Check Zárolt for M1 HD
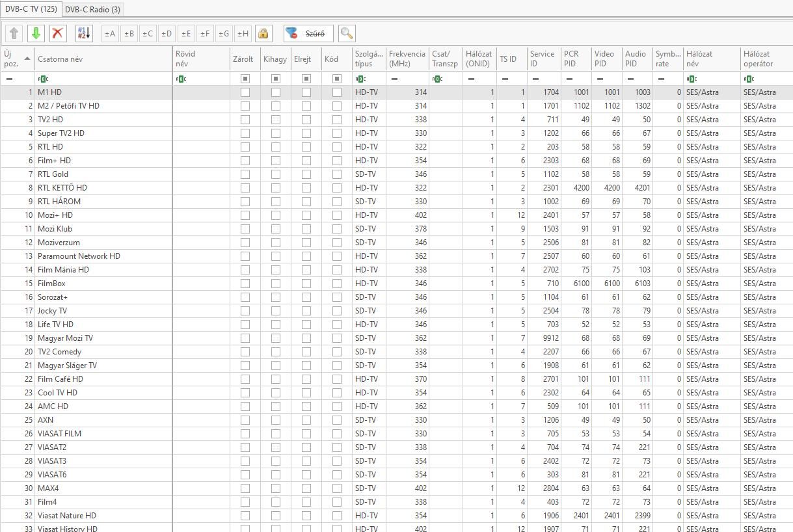Screen dimensions: 793x532 tap(245, 92)
